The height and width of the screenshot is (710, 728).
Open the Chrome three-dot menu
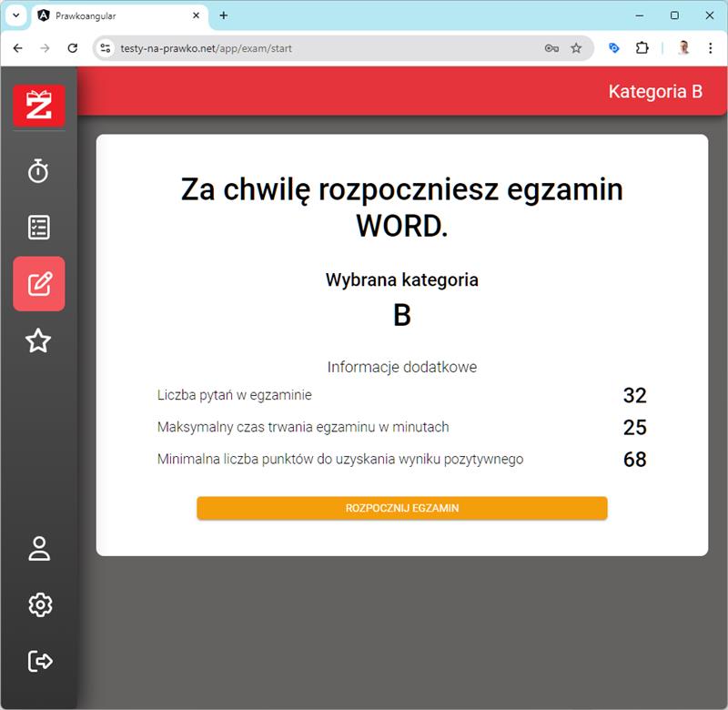(711, 48)
